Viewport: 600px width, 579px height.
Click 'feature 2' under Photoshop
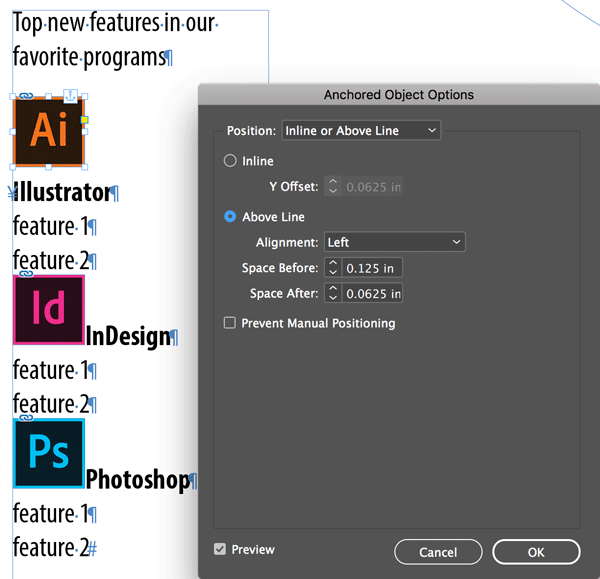(x=51, y=547)
